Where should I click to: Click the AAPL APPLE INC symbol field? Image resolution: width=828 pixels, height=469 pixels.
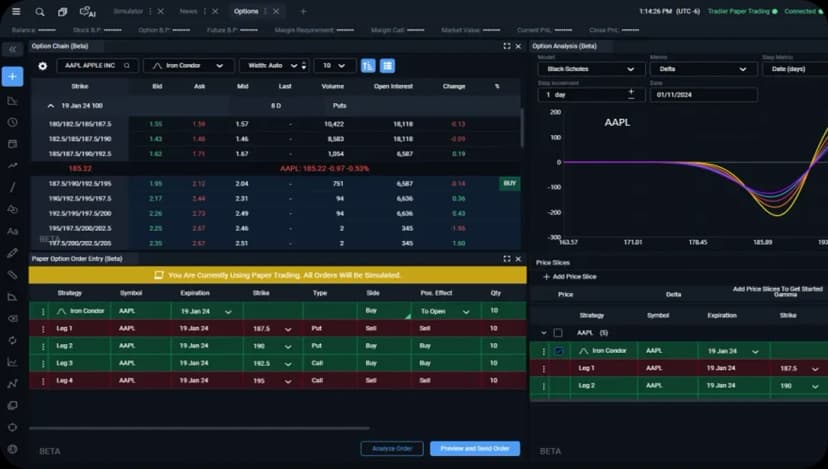click(97, 66)
